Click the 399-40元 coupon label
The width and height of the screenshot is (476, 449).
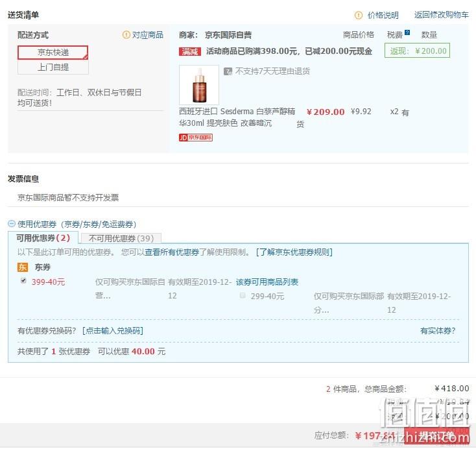(48, 282)
